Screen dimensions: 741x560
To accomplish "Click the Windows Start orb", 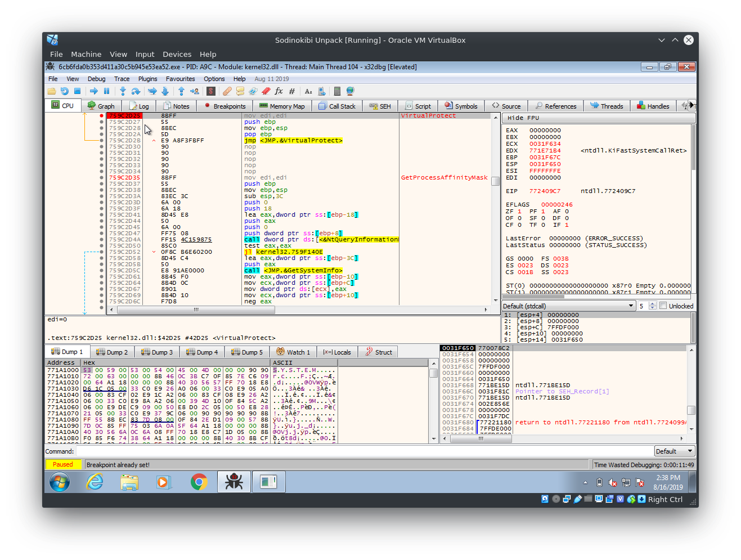I will coord(60,482).
